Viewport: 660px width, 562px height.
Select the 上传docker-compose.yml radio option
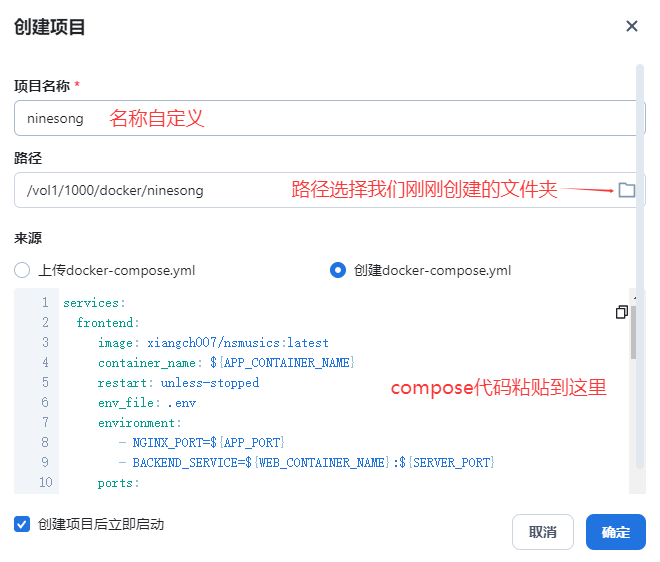[23, 270]
